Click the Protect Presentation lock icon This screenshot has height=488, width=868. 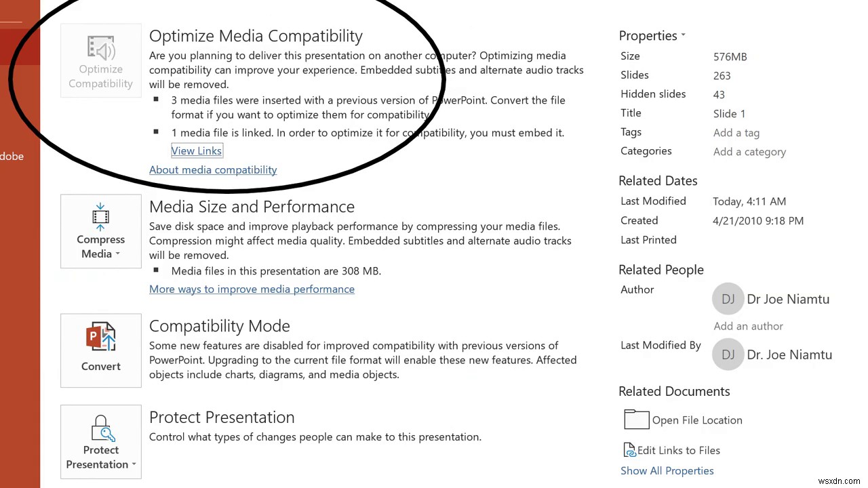[x=101, y=428]
